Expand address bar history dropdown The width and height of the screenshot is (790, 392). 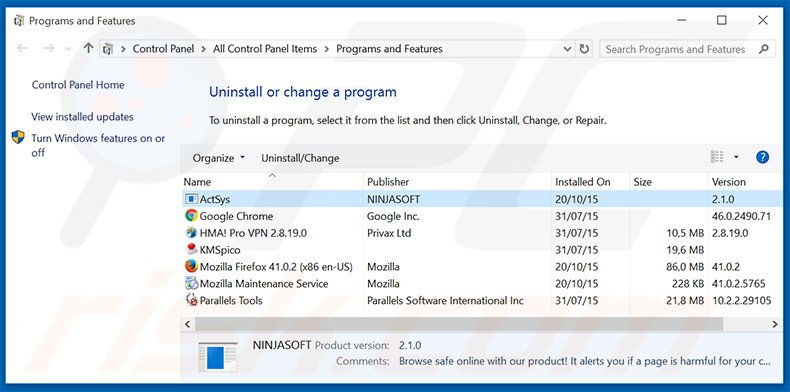[x=567, y=49]
